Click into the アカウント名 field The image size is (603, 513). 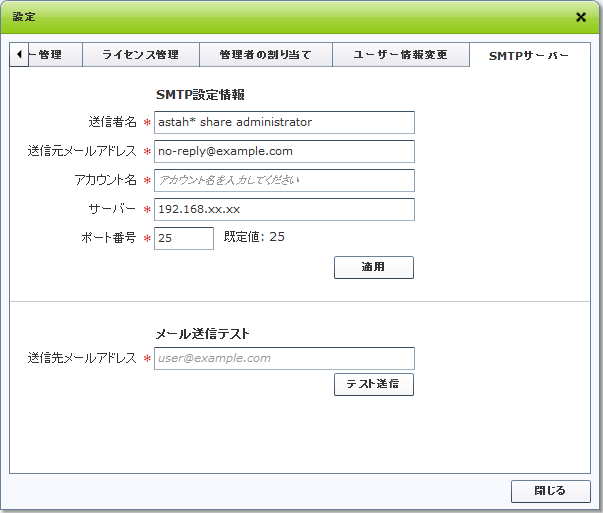coord(284,180)
